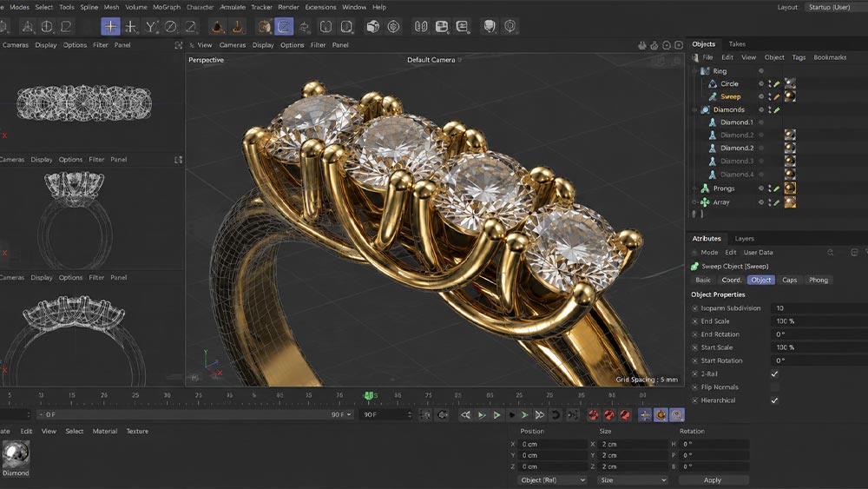Uncheck the Hierarchical checkbox

pos(774,400)
